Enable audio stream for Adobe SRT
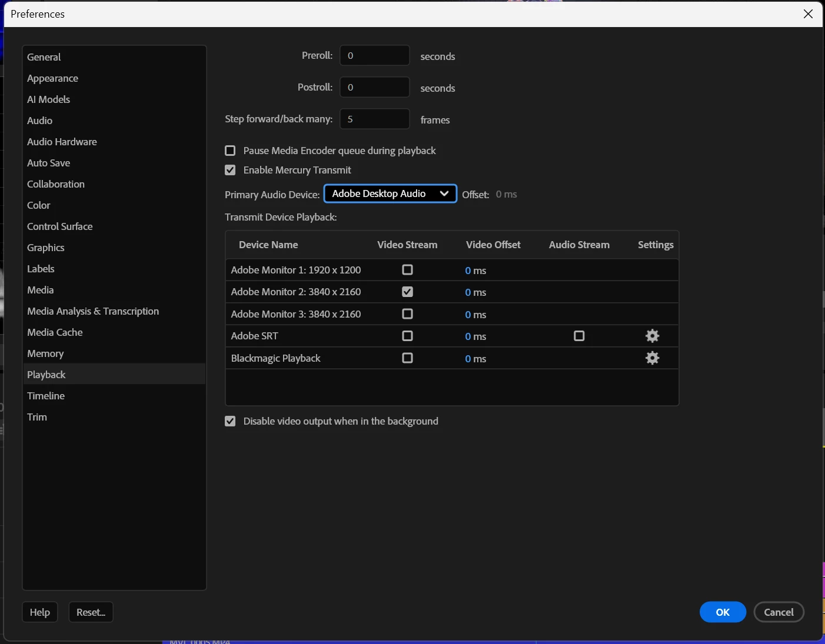The height and width of the screenshot is (644, 825). coord(579,336)
